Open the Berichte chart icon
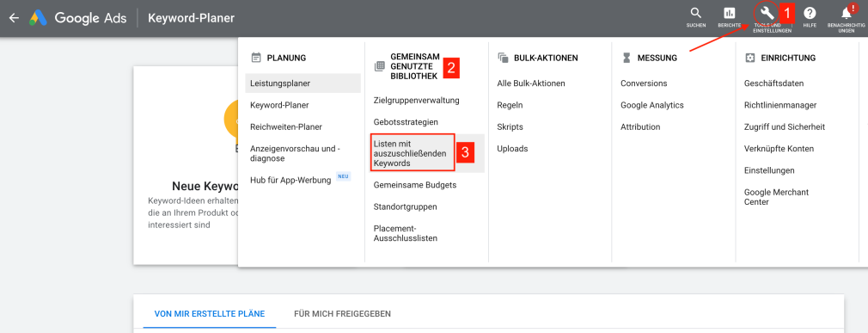The width and height of the screenshot is (868, 333). [729, 13]
